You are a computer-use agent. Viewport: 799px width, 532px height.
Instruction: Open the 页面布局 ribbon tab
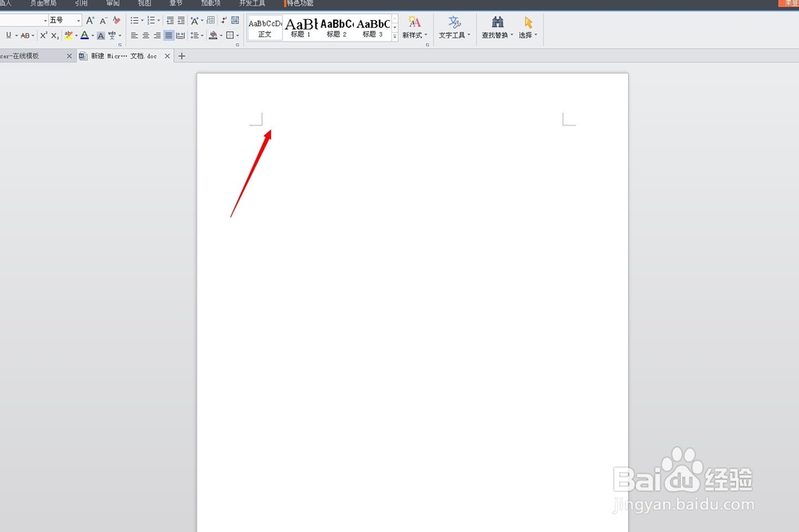tap(43, 3)
